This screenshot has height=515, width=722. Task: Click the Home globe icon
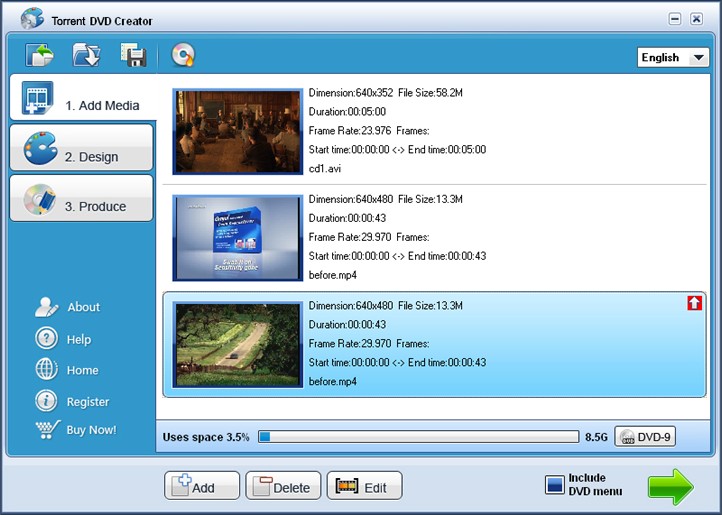point(46,369)
